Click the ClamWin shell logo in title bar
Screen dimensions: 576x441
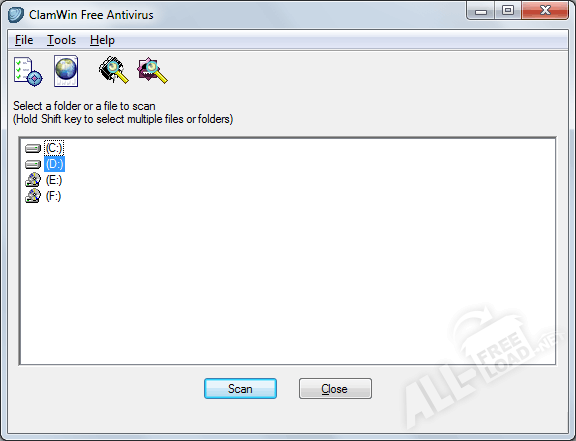16,15
